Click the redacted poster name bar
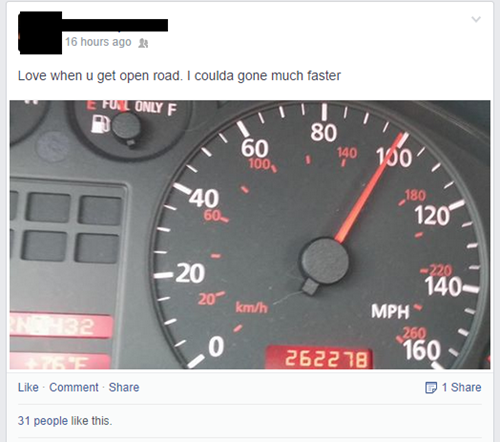The height and width of the screenshot is (442, 500). pyautogui.click(x=115, y=25)
